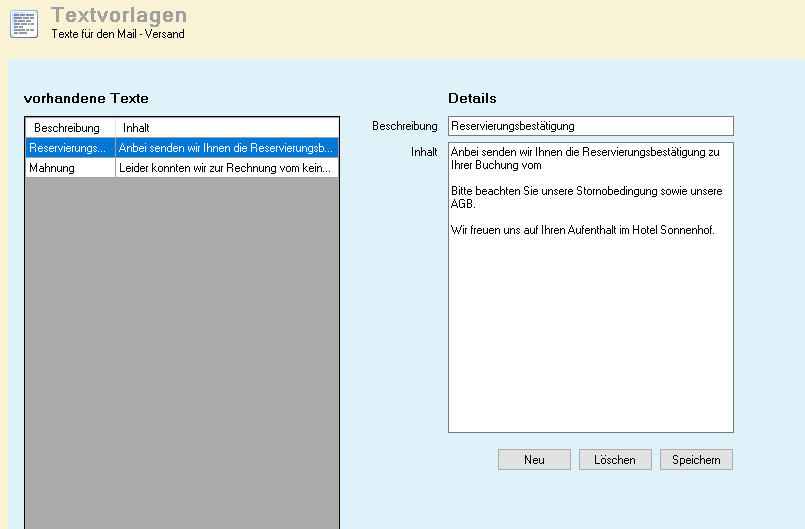Click the Details section heading
This screenshot has height=529, width=805.
click(x=472, y=98)
